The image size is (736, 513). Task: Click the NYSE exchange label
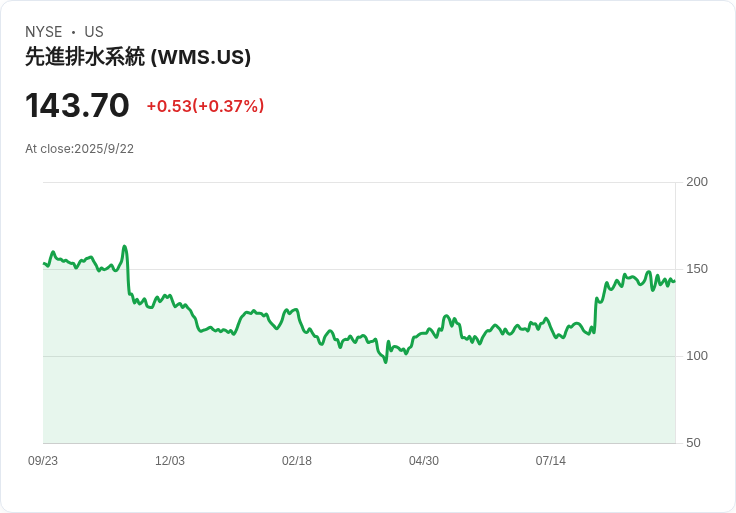(x=44, y=32)
